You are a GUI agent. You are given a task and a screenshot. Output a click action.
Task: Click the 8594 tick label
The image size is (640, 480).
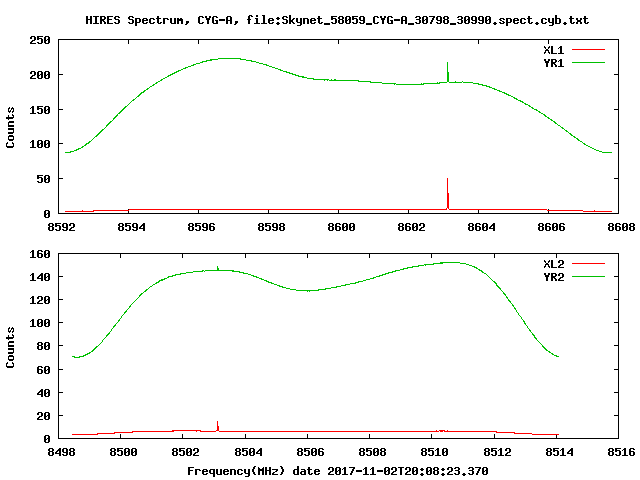click(x=131, y=227)
